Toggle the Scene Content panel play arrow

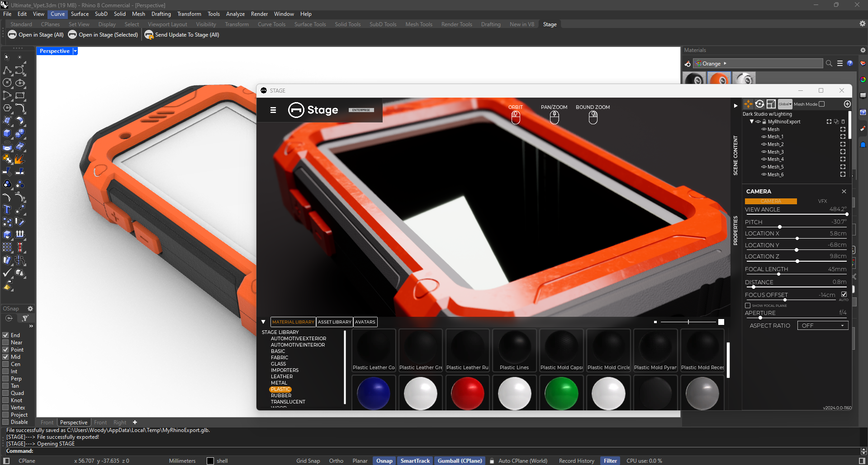(735, 106)
